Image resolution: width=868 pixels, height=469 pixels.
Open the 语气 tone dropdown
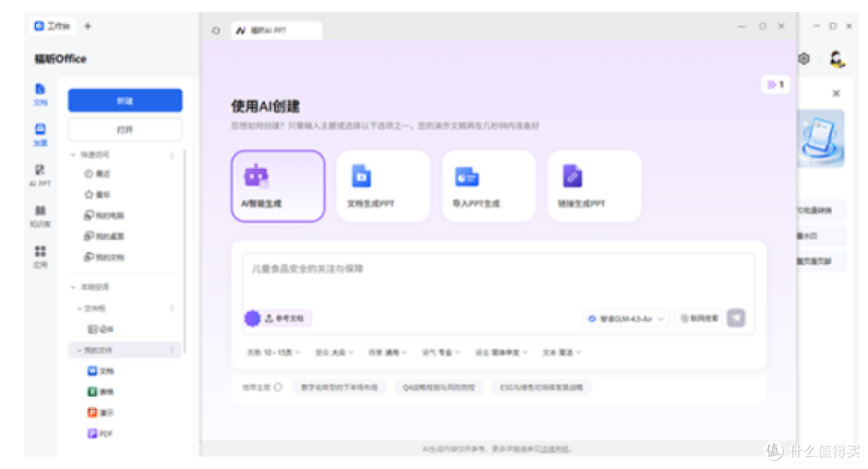click(441, 352)
